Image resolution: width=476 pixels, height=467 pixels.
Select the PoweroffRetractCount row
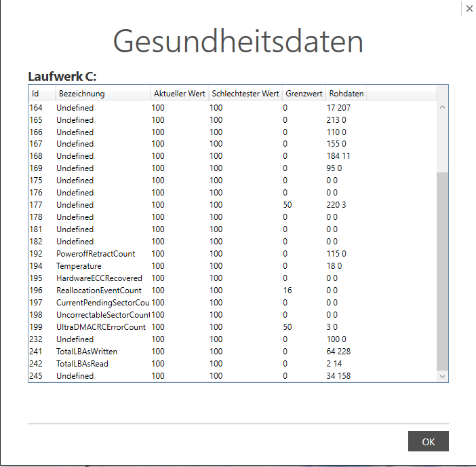click(232, 254)
